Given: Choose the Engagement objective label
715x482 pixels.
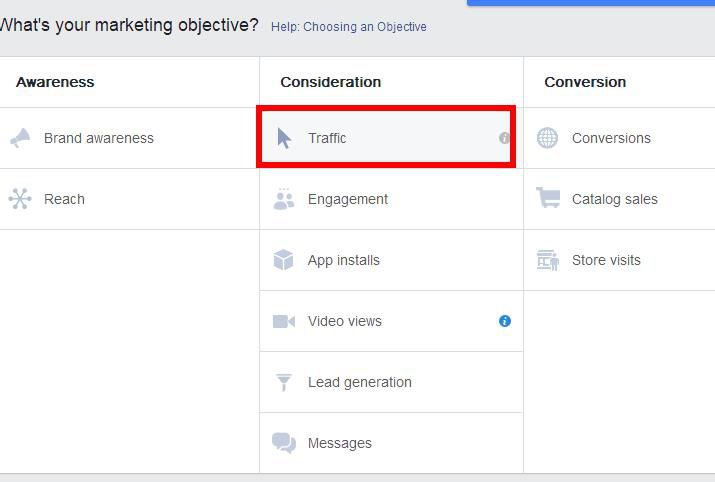Looking at the screenshot, I should (348, 199).
